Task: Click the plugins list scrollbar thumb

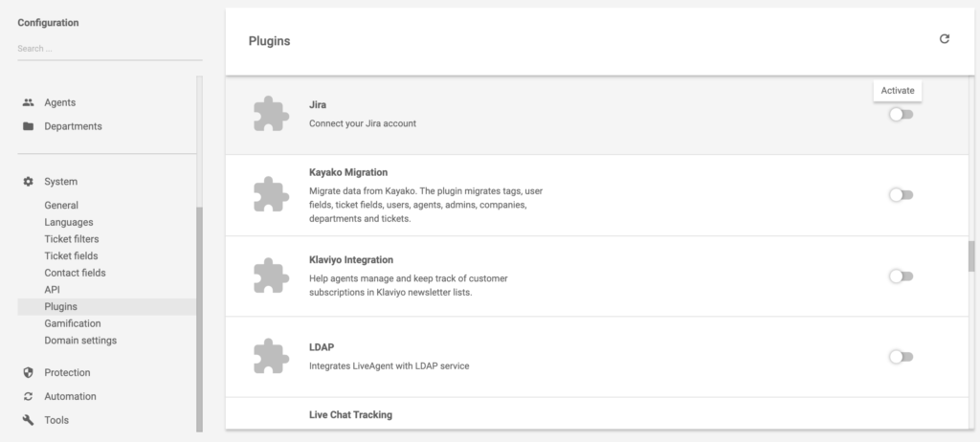Action: [x=971, y=256]
